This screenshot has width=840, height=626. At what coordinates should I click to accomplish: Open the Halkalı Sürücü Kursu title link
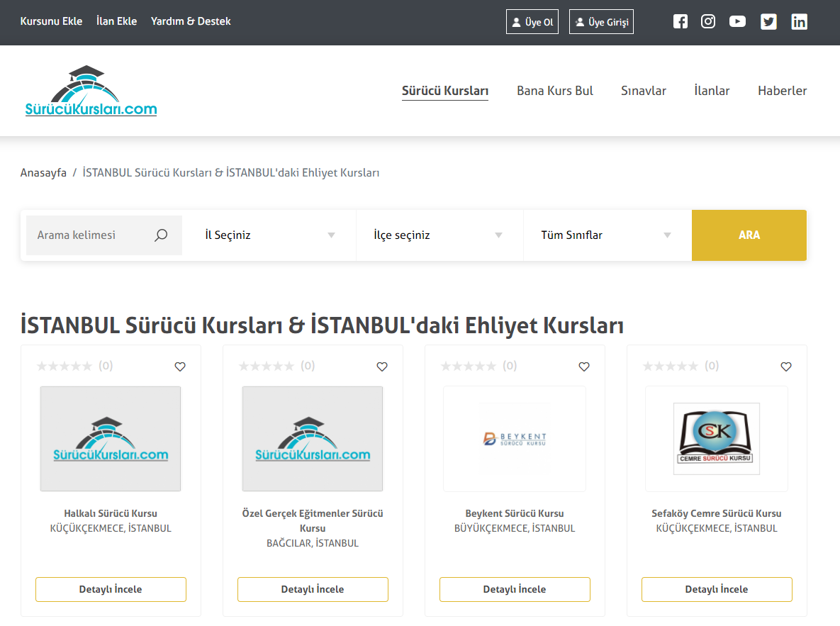tap(111, 513)
